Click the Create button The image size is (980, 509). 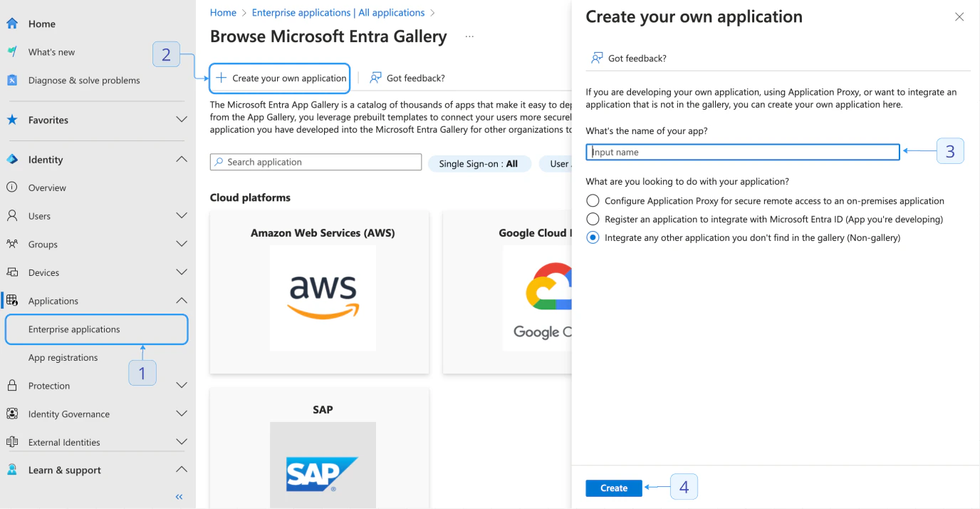coord(614,488)
